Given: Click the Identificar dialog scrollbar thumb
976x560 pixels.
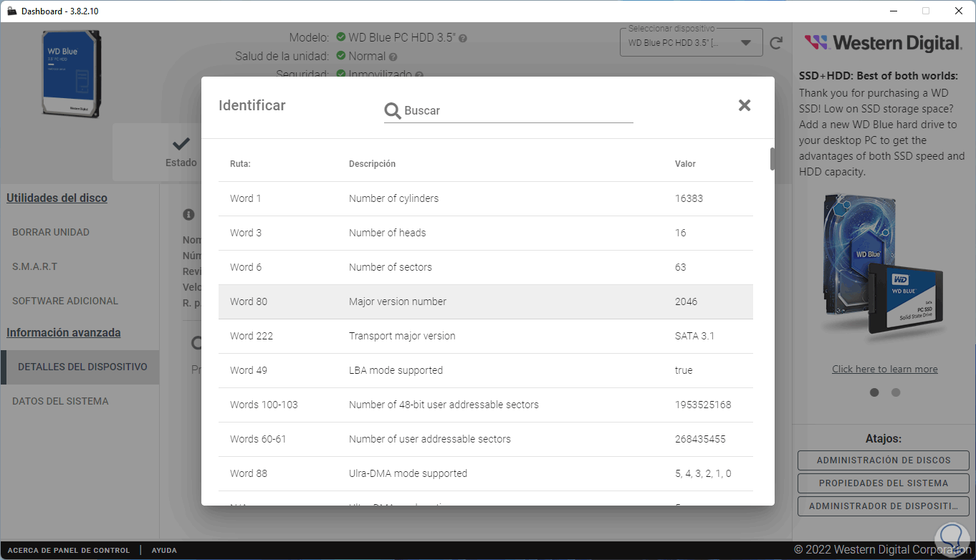Looking at the screenshot, I should (772, 159).
